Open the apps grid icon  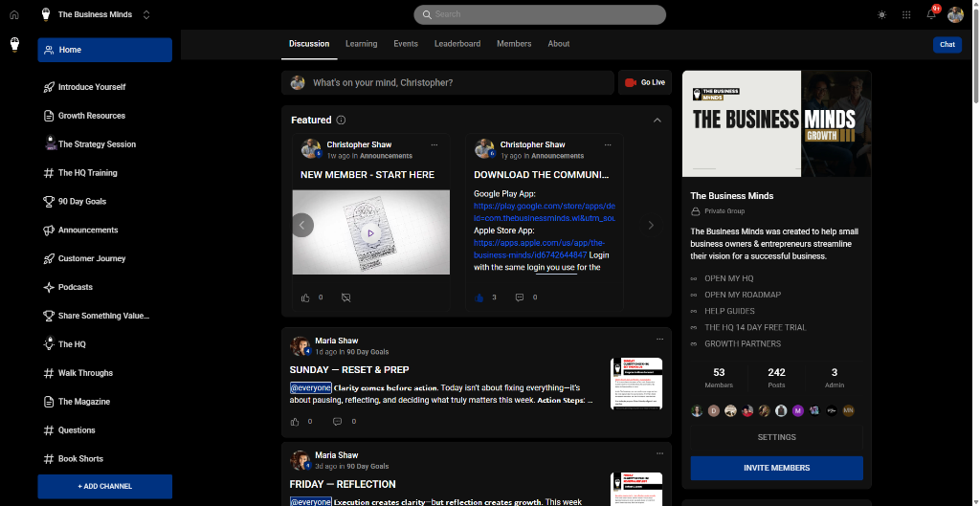pyautogui.click(x=906, y=14)
